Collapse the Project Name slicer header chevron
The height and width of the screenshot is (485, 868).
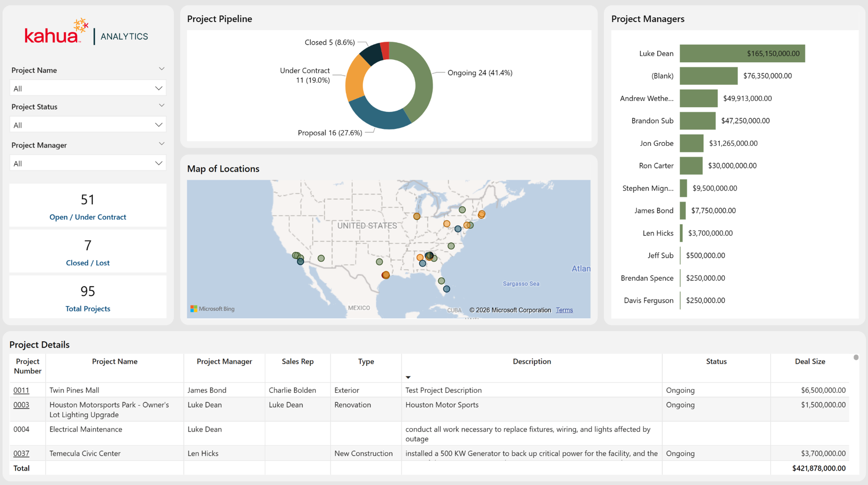[162, 69]
